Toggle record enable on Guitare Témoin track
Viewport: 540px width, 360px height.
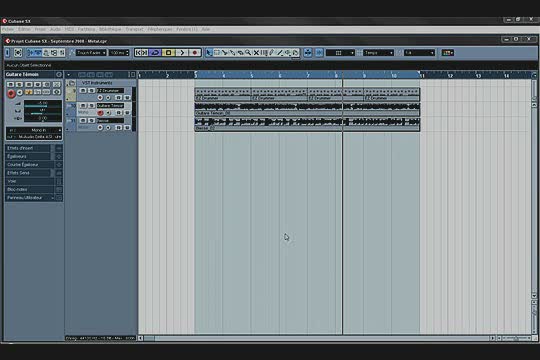point(100,113)
